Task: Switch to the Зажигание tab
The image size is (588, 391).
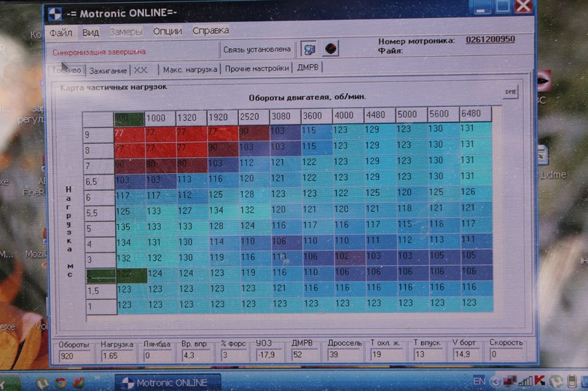Action: (x=108, y=71)
